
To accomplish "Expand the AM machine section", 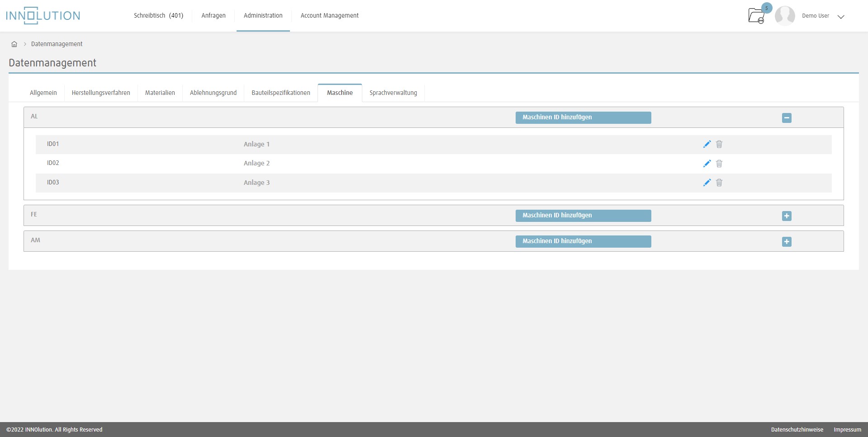I will click(787, 242).
